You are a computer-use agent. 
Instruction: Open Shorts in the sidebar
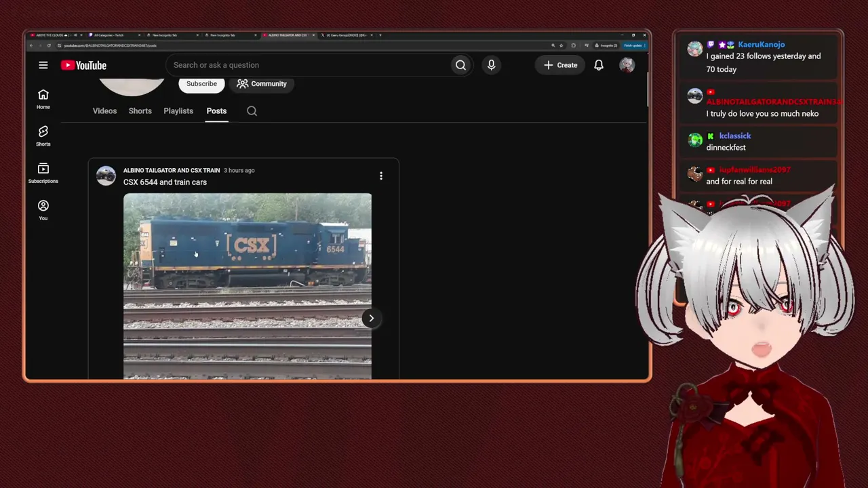[x=43, y=136]
